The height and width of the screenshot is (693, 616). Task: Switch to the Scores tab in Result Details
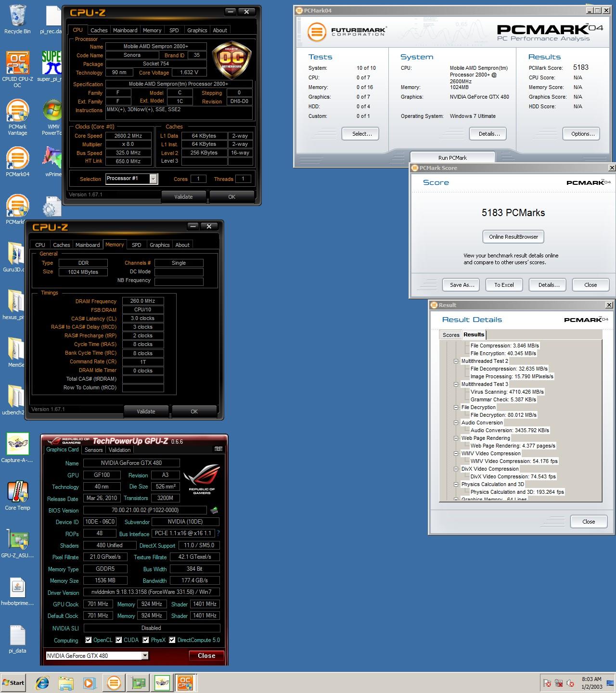[451, 335]
